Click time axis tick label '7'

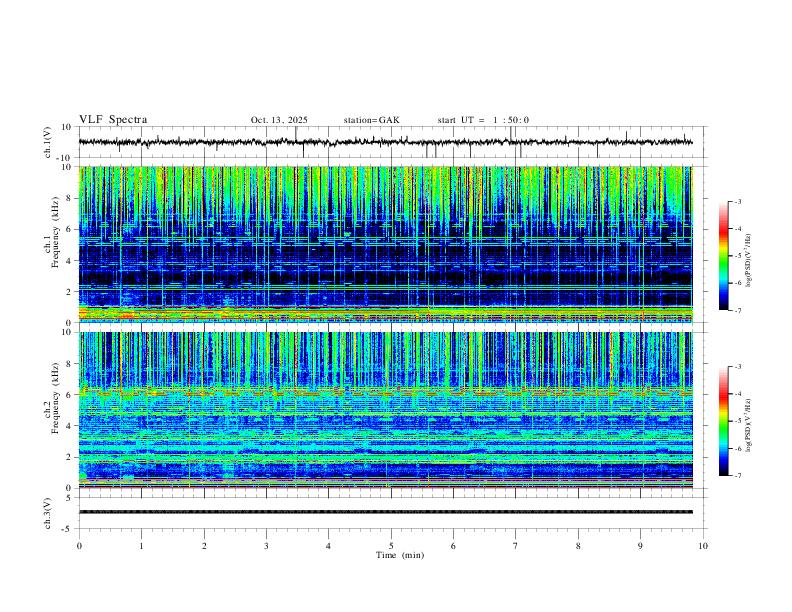tap(516, 546)
